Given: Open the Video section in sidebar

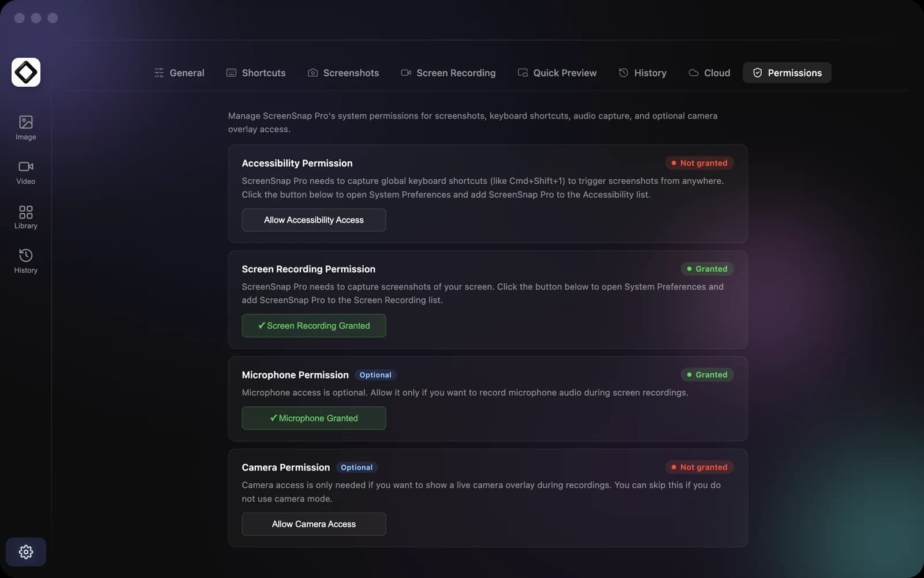Looking at the screenshot, I should 25,172.
